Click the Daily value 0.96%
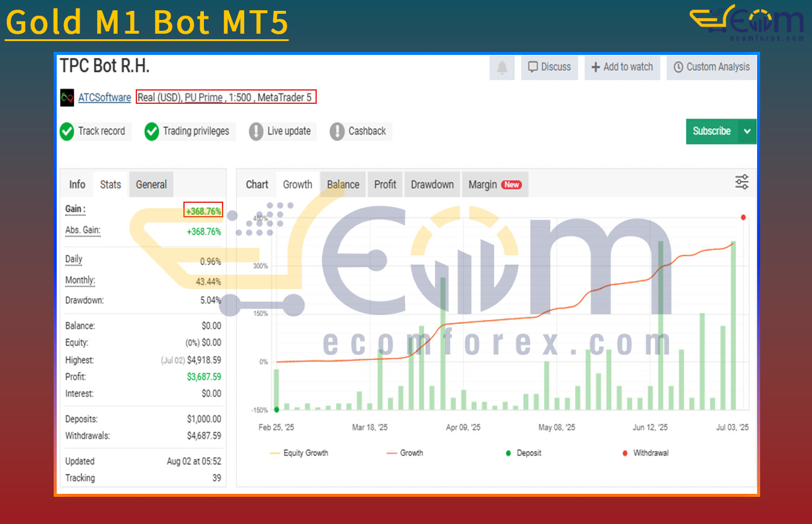This screenshot has height=524, width=812. (x=211, y=262)
